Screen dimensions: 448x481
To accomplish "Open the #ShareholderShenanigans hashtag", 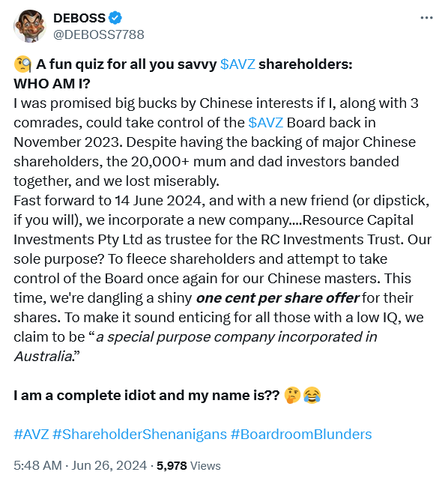I will coord(139,435).
